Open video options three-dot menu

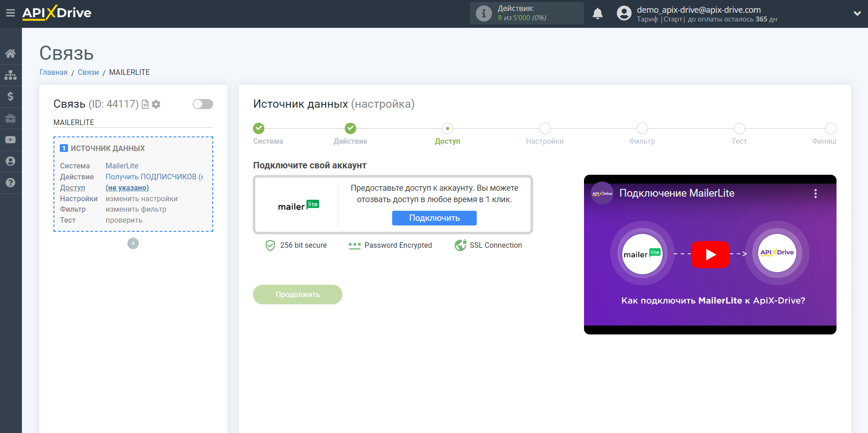pyautogui.click(x=815, y=193)
